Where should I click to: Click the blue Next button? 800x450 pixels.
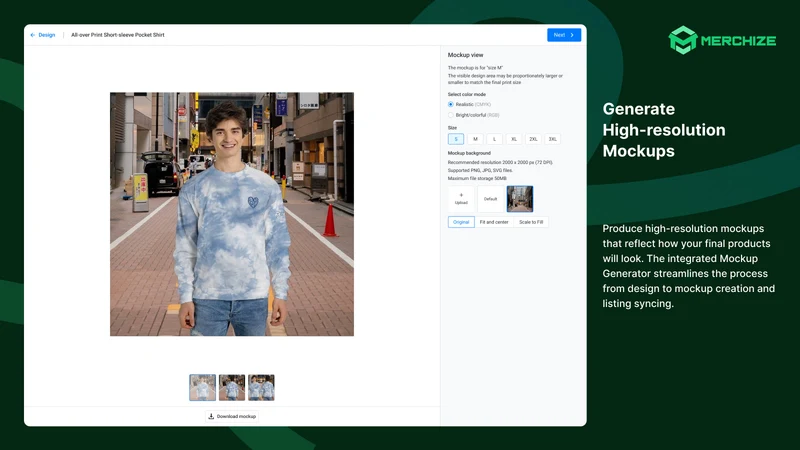(564, 35)
